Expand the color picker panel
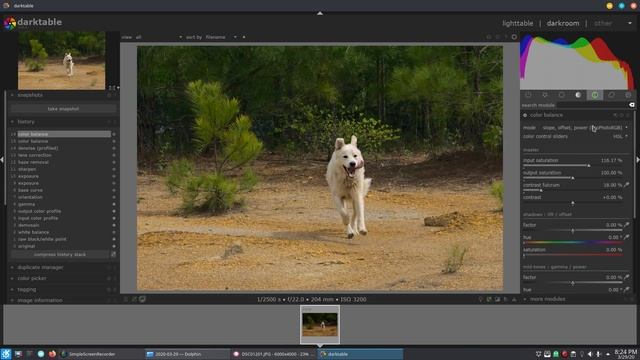The image size is (640, 360). click(x=32, y=278)
